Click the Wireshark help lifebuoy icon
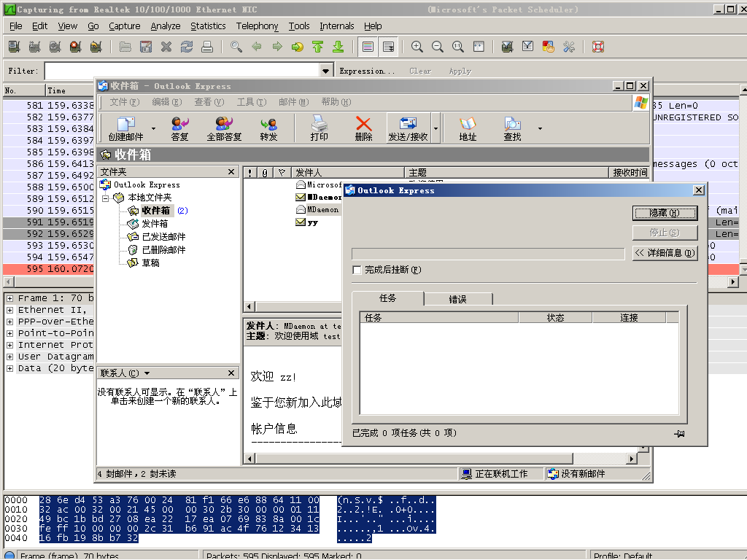This screenshot has width=747, height=560. (x=598, y=47)
